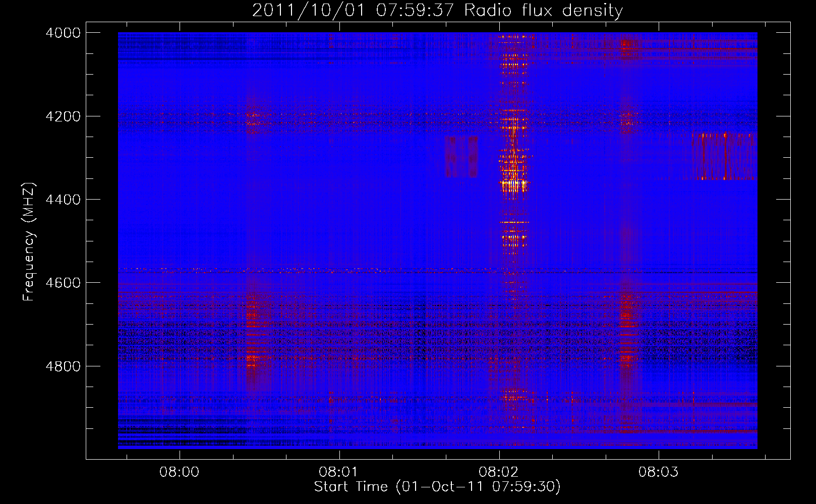Click the bright yellow burst near 4370 MHz

[x=513, y=185]
